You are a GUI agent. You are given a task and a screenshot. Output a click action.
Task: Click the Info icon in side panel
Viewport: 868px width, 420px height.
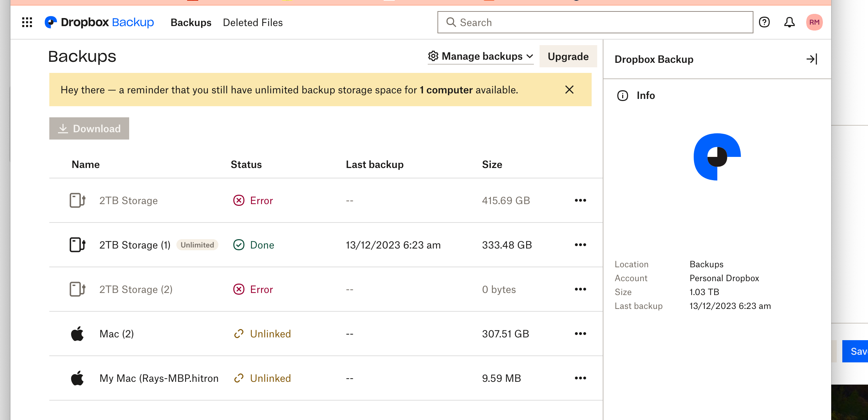(623, 96)
